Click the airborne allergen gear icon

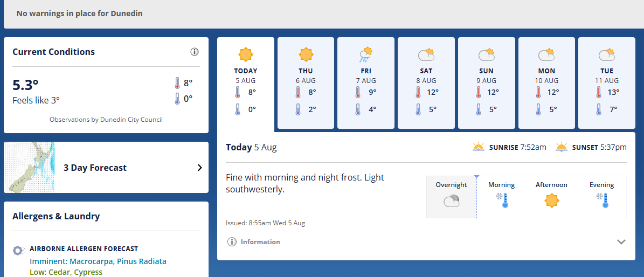[18, 250]
